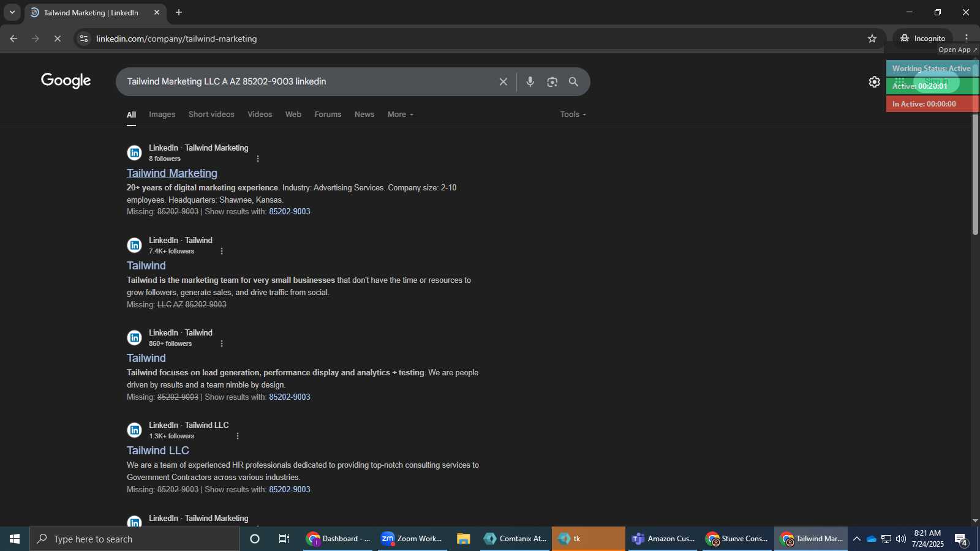The width and height of the screenshot is (980, 551).
Task: Expand the More search filters dropdown
Action: pyautogui.click(x=401, y=114)
